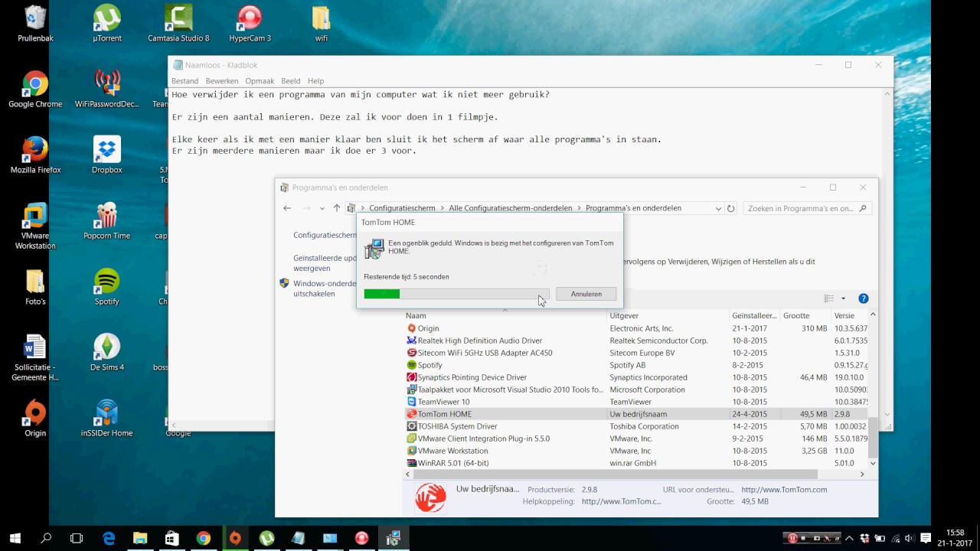Screen dimensions: 980x551
Task: Open File Explorer from taskbar
Action: point(140,539)
